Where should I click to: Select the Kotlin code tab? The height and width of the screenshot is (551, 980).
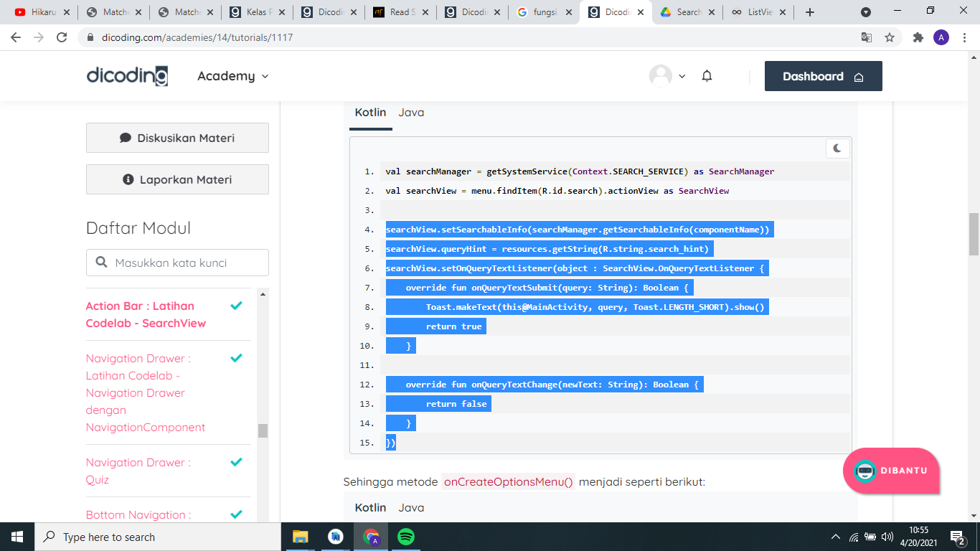(x=370, y=113)
